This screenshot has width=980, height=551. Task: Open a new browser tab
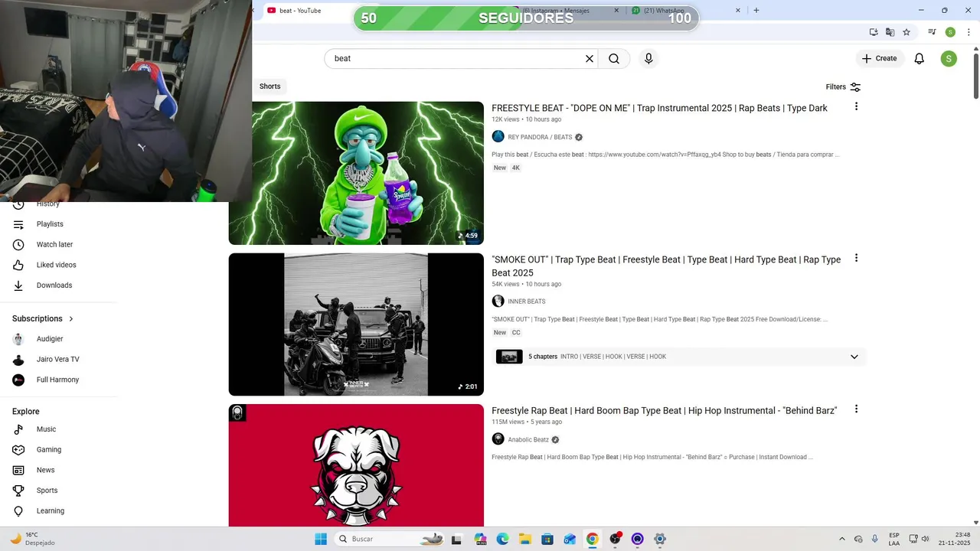[756, 11]
